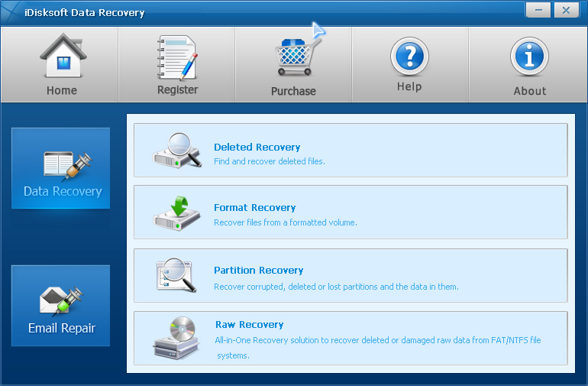The width and height of the screenshot is (588, 386).
Task: Choose the Partition Recovery title text
Action: pyautogui.click(x=258, y=271)
